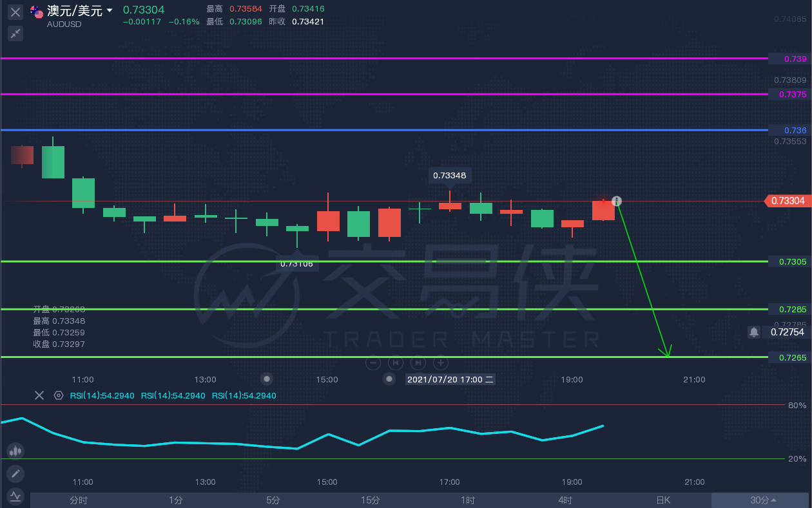Click the info icon on latest candle

coord(616,202)
